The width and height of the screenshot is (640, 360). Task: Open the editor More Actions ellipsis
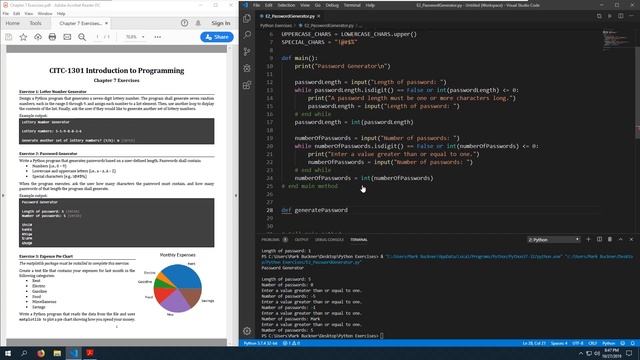[631, 16]
